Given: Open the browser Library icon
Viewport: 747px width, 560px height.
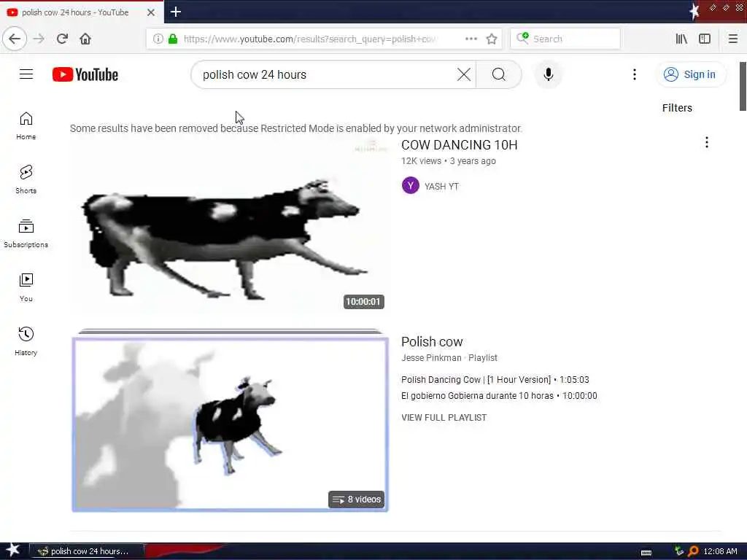Looking at the screenshot, I should point(681,39).
